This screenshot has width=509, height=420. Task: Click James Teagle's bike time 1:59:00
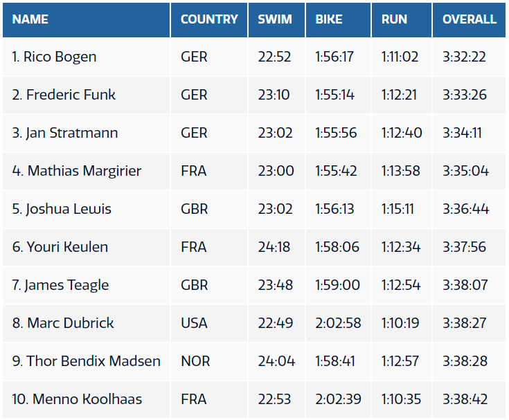[x=338, y=285]
